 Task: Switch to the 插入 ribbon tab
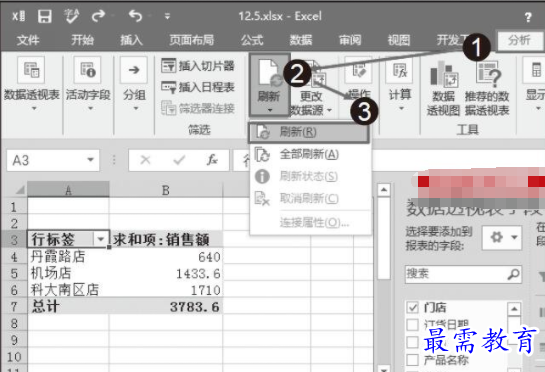[131, 40]
